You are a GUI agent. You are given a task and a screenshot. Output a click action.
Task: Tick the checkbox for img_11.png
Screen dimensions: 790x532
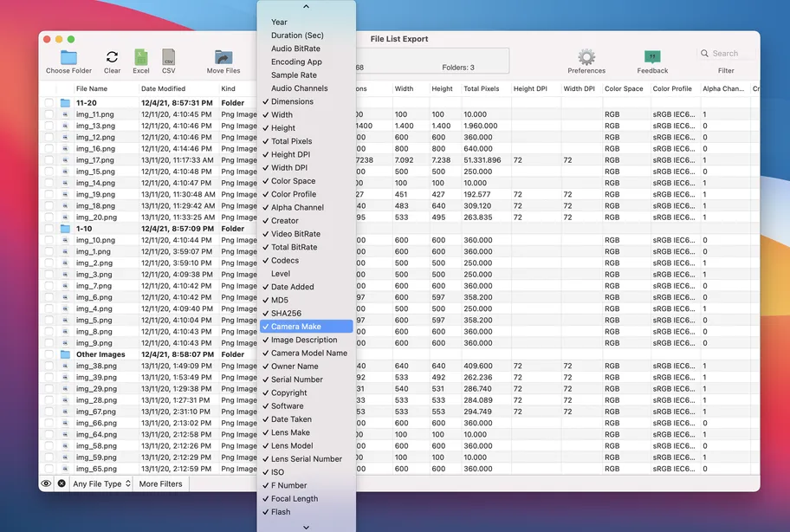coord(49,114)
